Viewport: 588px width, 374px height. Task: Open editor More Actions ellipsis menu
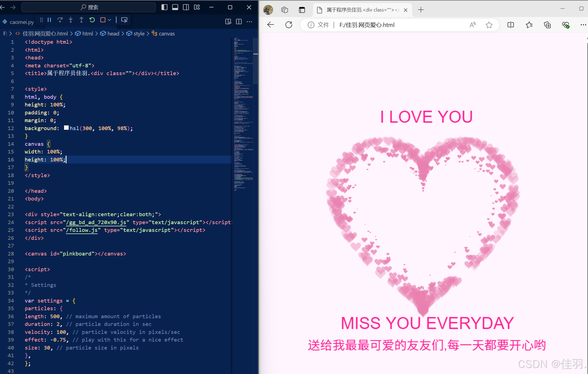tap(249, 21)
